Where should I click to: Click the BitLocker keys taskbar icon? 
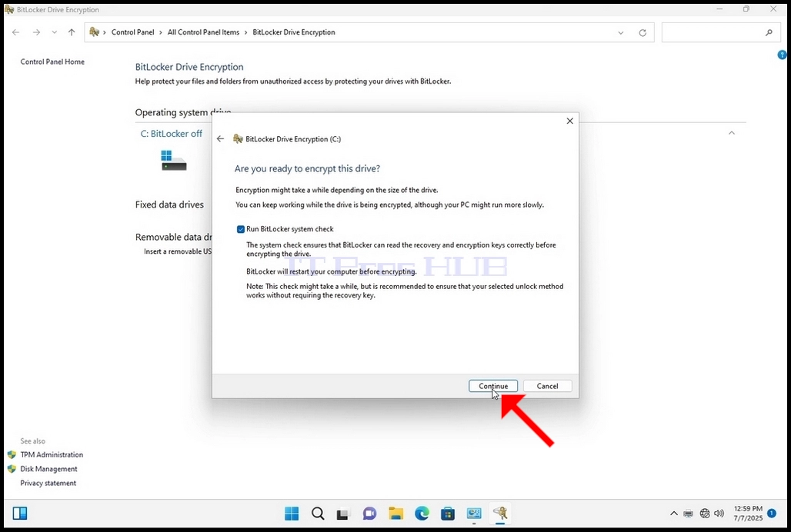(x=500, y=514)
